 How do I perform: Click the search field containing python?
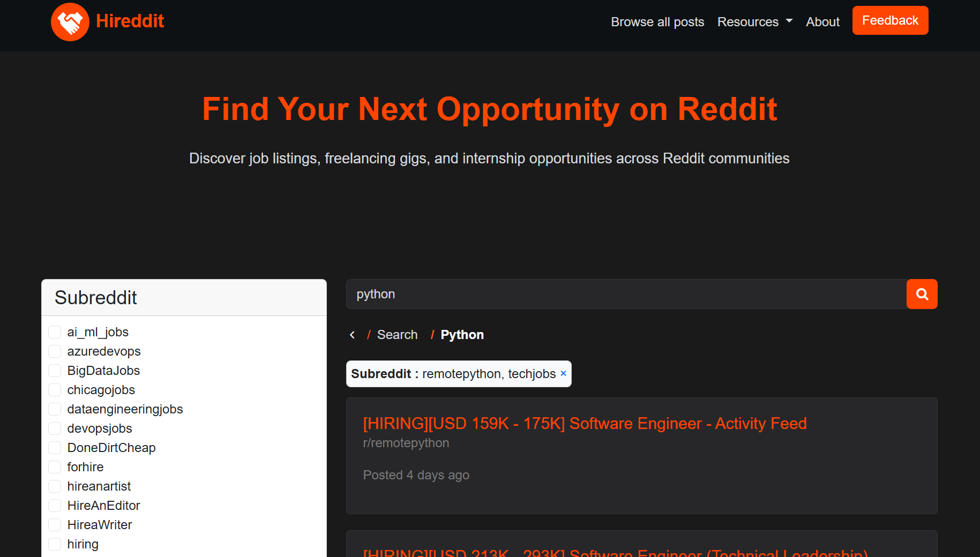tap(626, 294)
